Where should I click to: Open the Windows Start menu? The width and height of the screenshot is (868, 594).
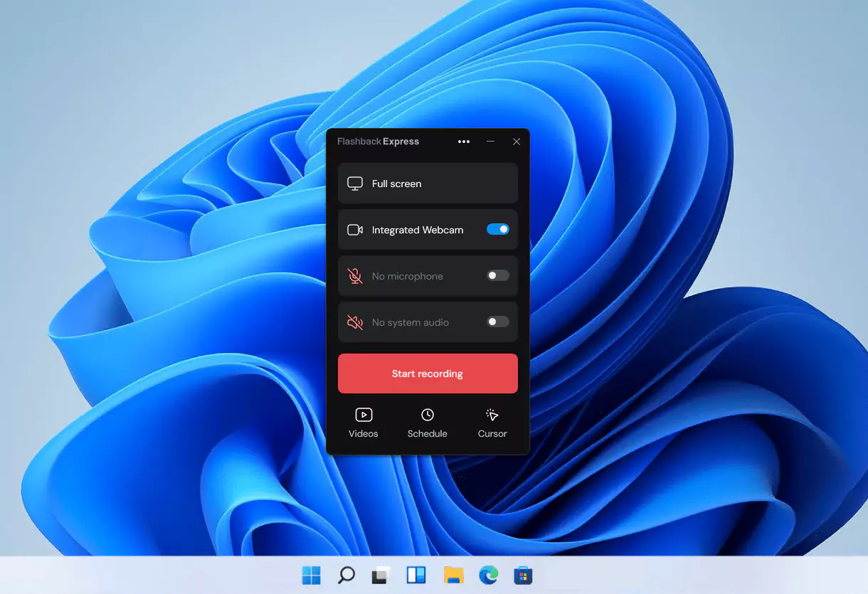(311, 576)
